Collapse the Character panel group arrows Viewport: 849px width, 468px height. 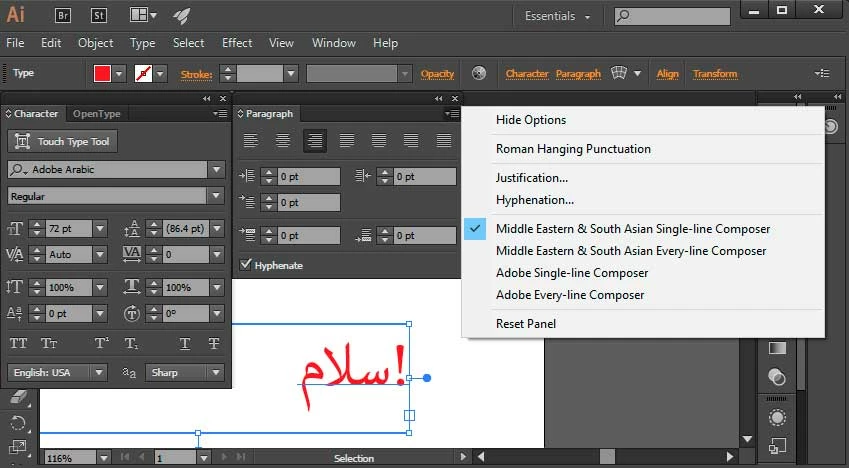(x=206, y=98)
